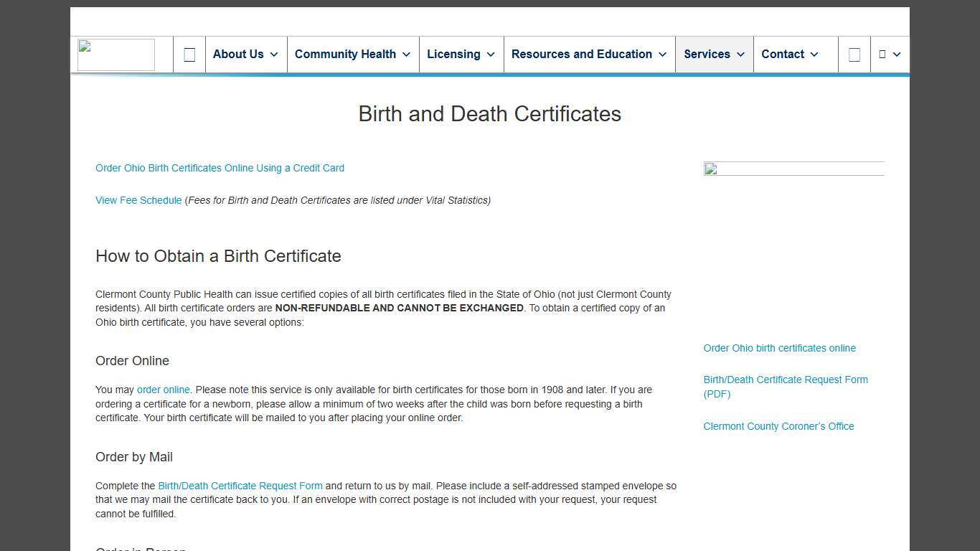The width and height of the screenshot is (980, 551).
Task: Click the Clermont County Public Health logo
Action: (116, 54)
